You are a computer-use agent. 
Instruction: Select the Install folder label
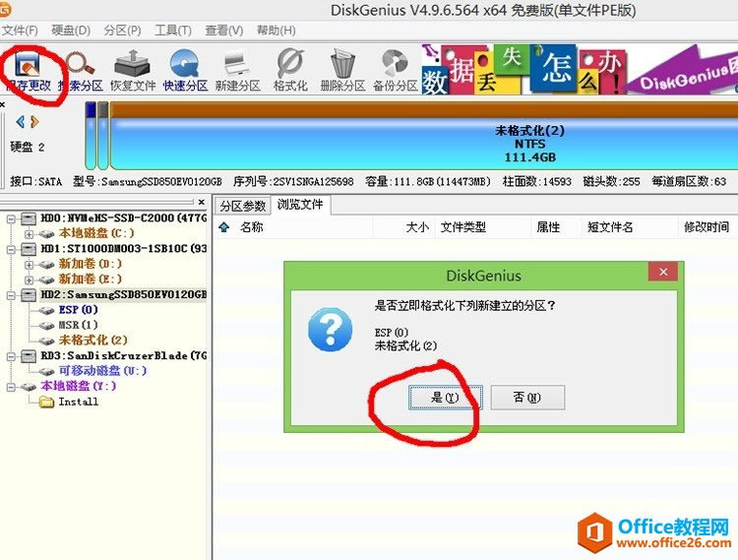(78, 402)
